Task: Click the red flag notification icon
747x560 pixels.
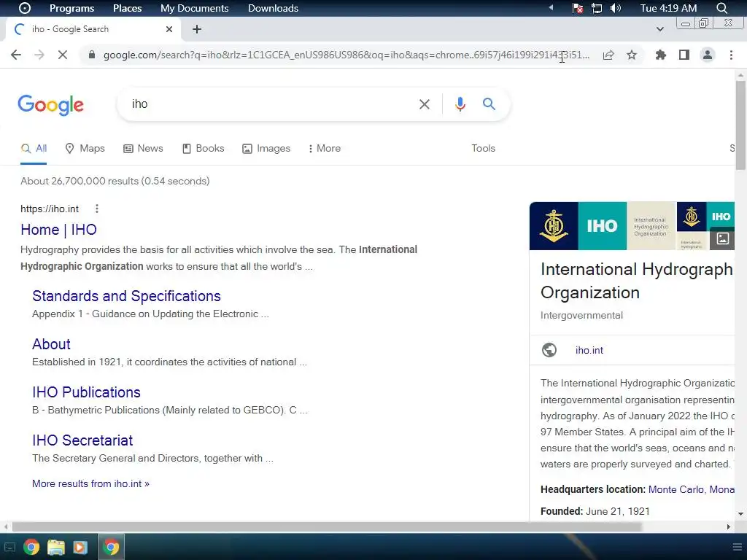Action: pos(578,8)
